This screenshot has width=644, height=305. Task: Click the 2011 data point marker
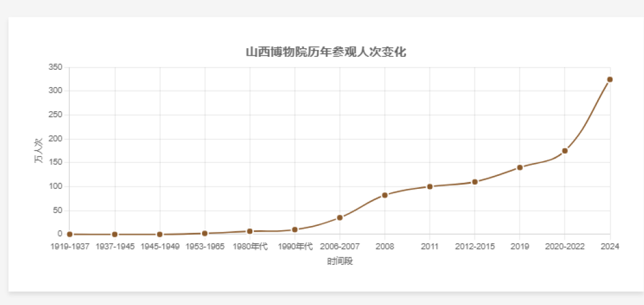point(430,186)
